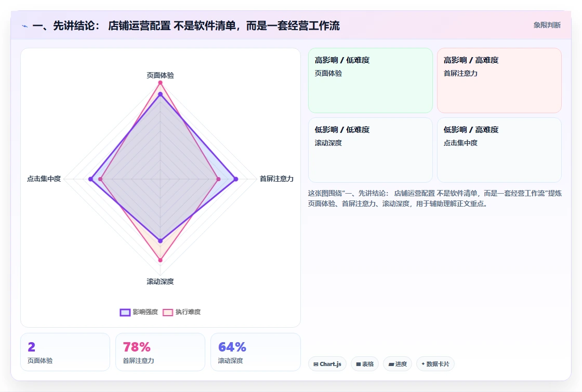The height and width of the screenshot is (392, 582).
Task: Click the purple 影响强度 point on 首屏注意力 axis
Action: point(236,179)
